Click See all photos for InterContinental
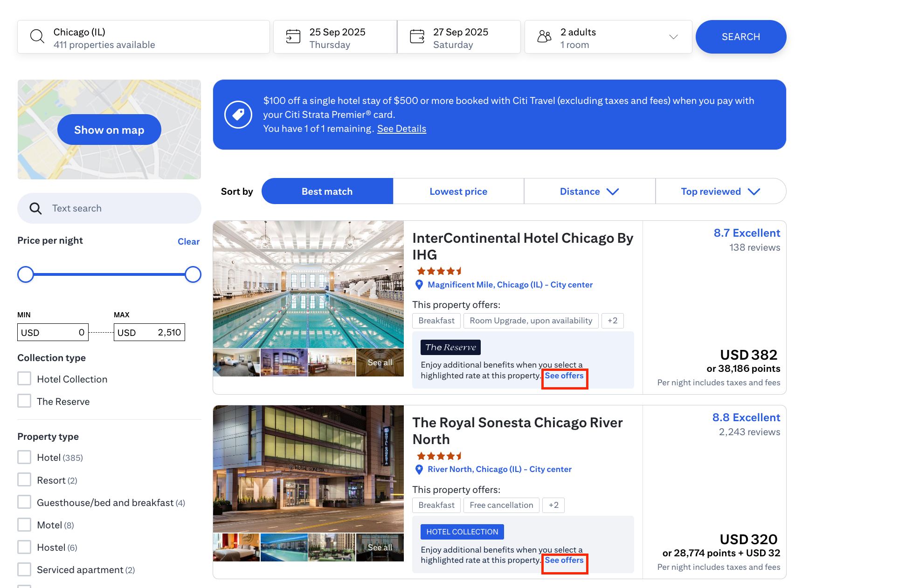Image resolution: width=899 pixels, height=588 pixels. (x=380, y=362)
